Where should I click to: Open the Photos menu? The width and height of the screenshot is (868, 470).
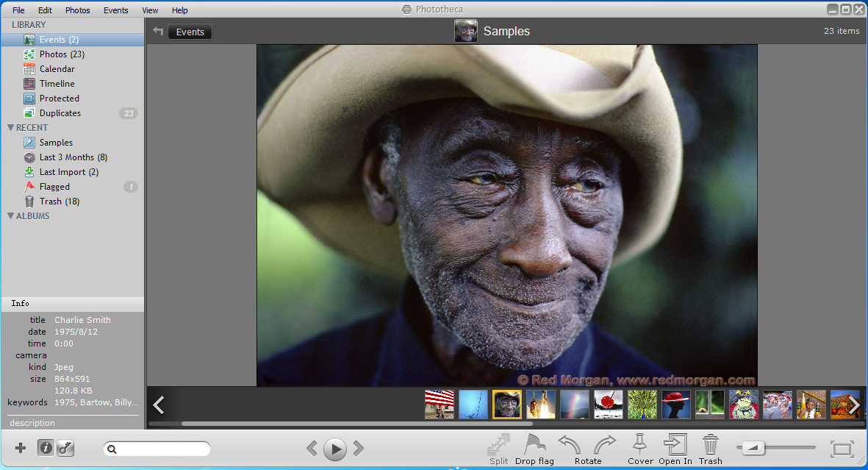(77, 10)
